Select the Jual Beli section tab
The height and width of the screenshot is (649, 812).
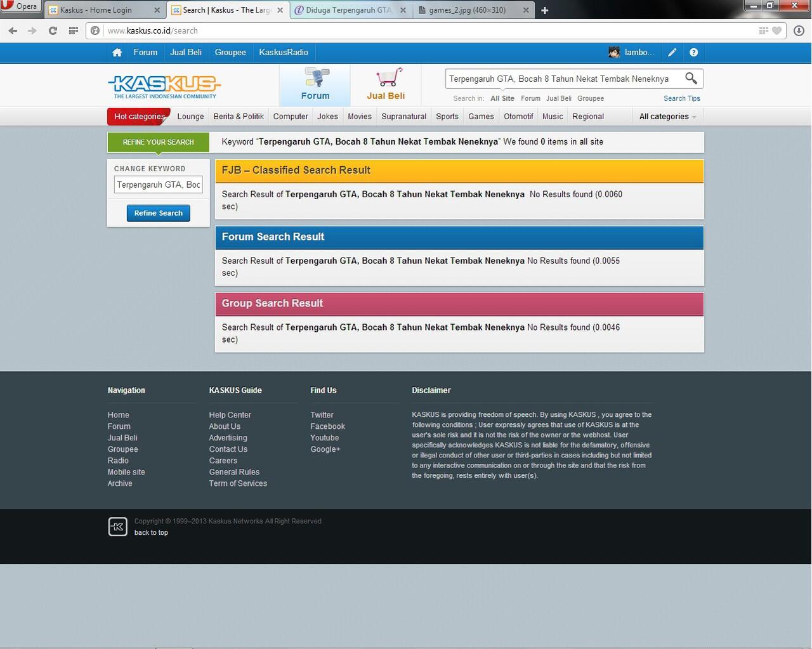point(386,85)
